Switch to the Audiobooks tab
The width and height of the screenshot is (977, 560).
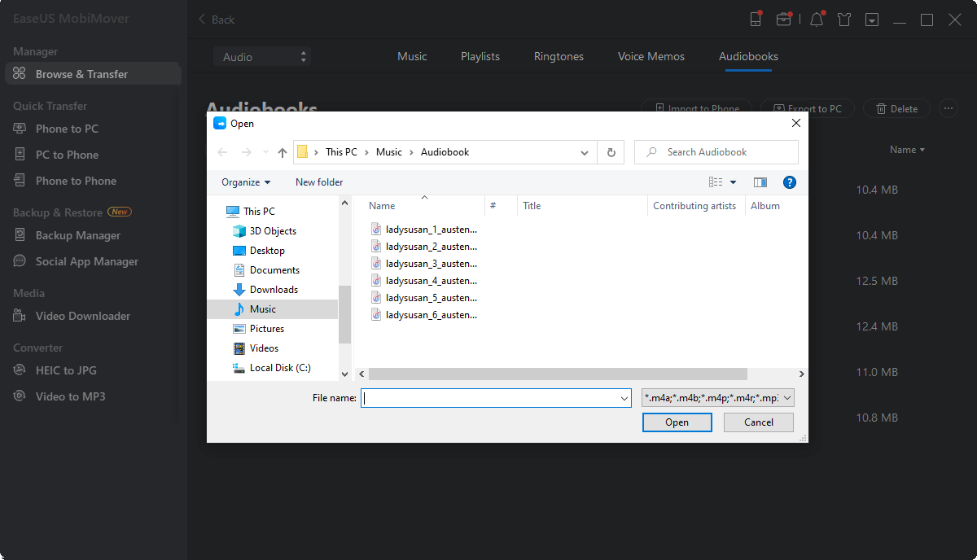coord(748,57)
